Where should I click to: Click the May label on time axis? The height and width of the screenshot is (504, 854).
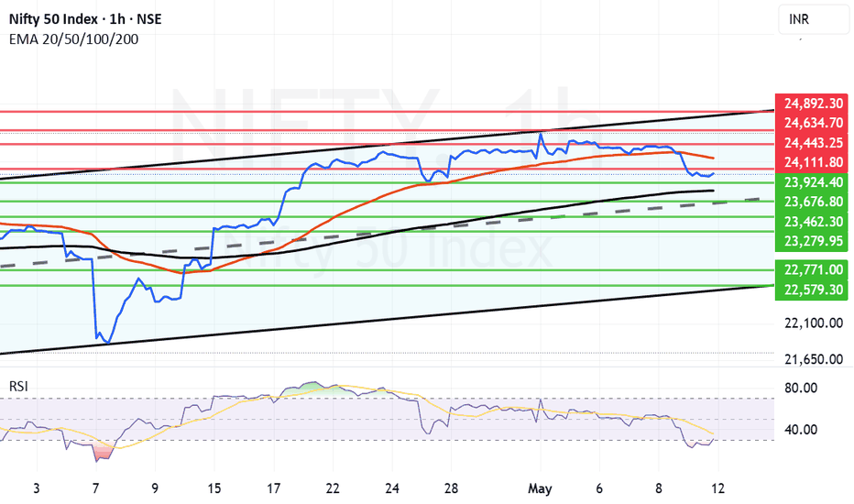[540, 488]
